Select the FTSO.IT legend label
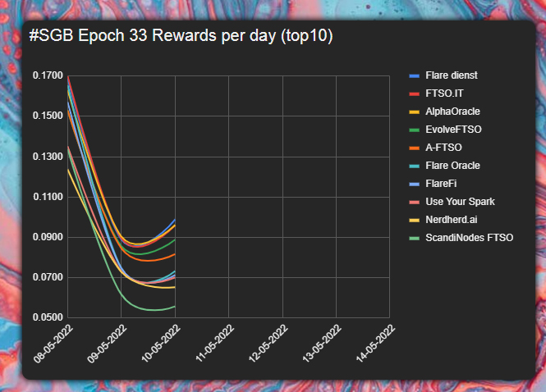This screenshot has width=546, height=392. (444, 93)
